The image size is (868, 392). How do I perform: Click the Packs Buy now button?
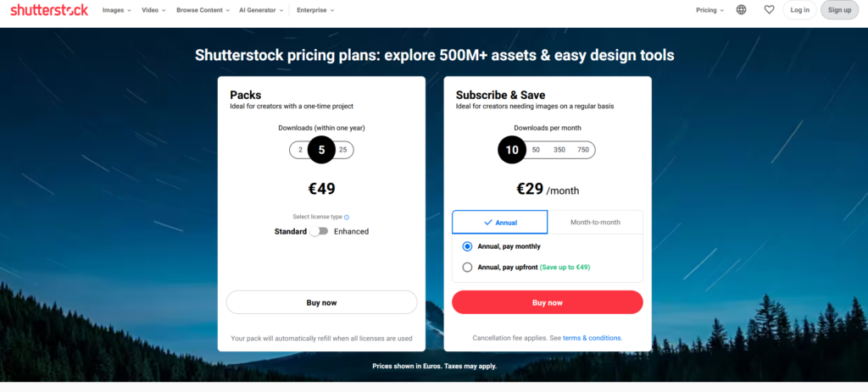coord(321,302)
